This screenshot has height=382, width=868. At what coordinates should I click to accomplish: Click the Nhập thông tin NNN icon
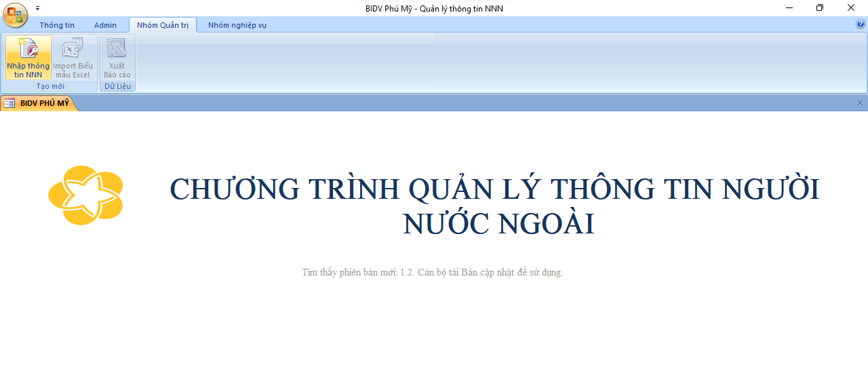[x=28, y=58]
